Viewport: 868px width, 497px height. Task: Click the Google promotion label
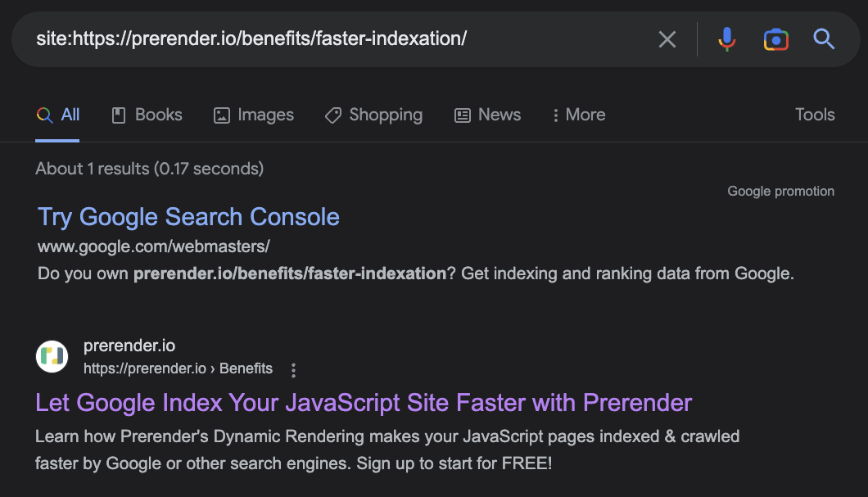[780, 192]
